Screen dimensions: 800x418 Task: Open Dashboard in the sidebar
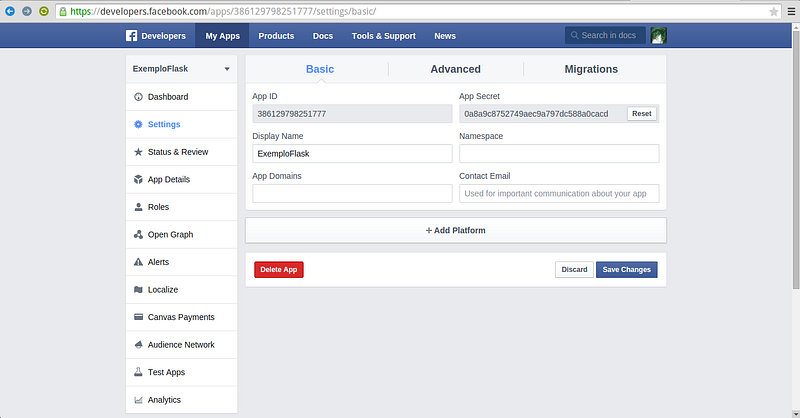tap(182, 97)
